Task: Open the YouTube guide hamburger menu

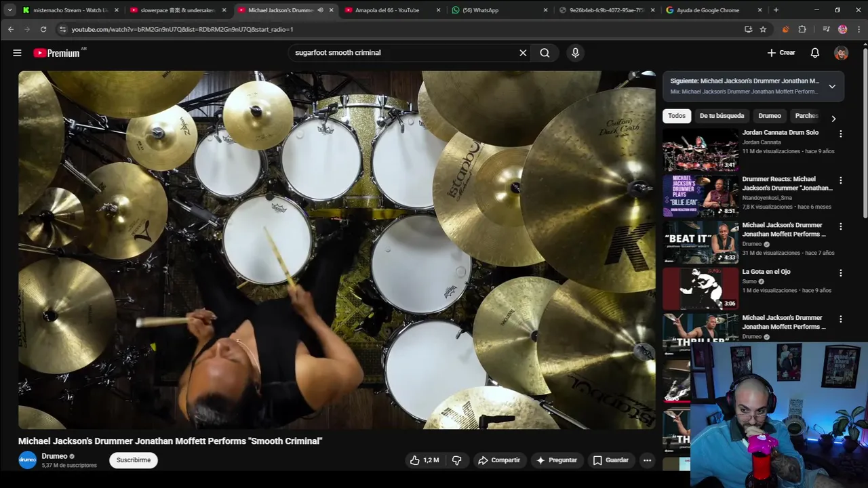Action: point(17,53)
